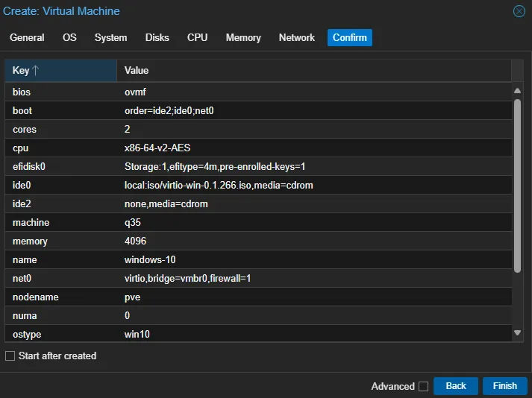Screen dimensions: 532x398
Task: Switch to the Memory tab
Action: pyautogui.click(x=243, y=37)
